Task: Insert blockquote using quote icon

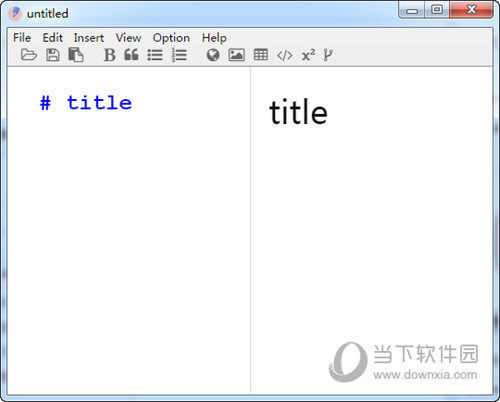Action: point(131,55)
